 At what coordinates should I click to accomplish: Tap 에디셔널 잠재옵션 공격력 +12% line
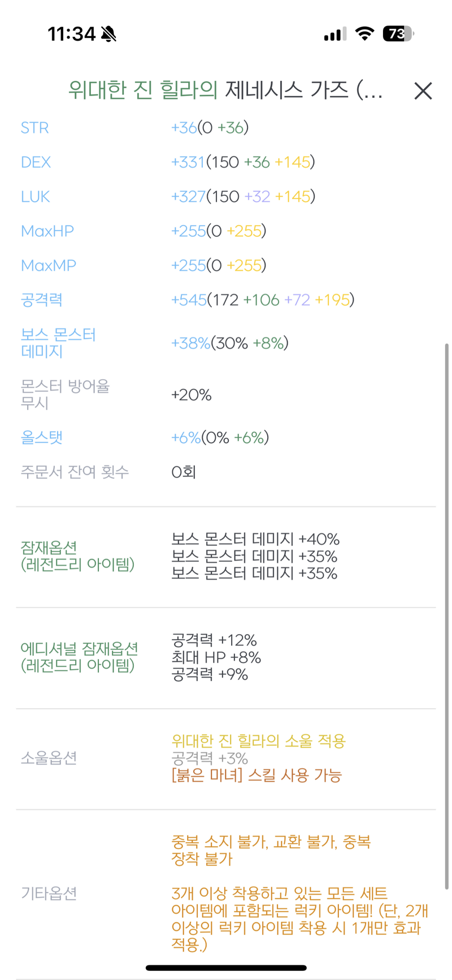click(x=214, y=640)
